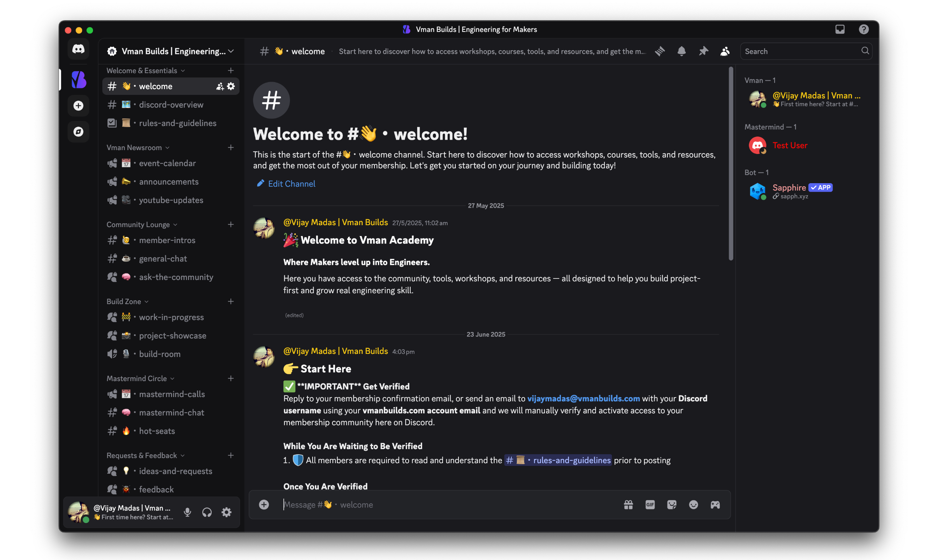Open the Inbox icon in title bar
Screen dimensions: 938x560
click(x=840, y=30)
